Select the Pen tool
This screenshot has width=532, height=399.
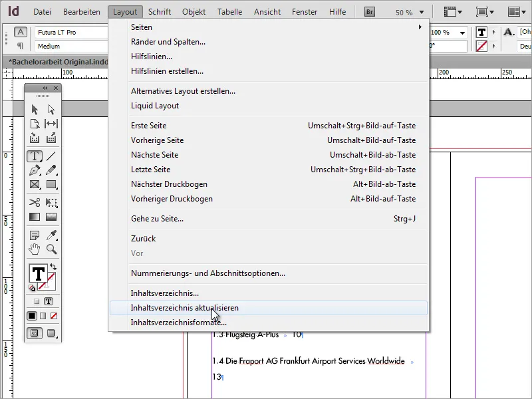pos(35,170)
